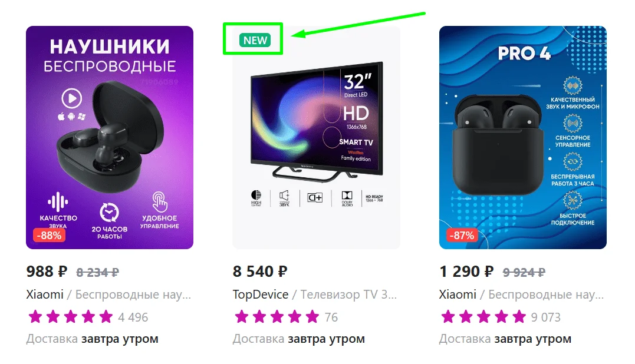The height and width of the screenshot is (364, 635).
Task: Click the -87% discount badge
Action: click(462, 236)
